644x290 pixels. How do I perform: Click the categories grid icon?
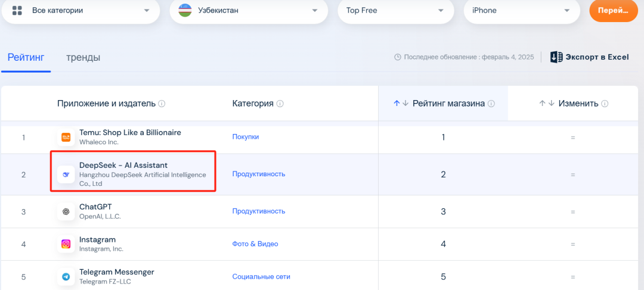coord(17,11)
